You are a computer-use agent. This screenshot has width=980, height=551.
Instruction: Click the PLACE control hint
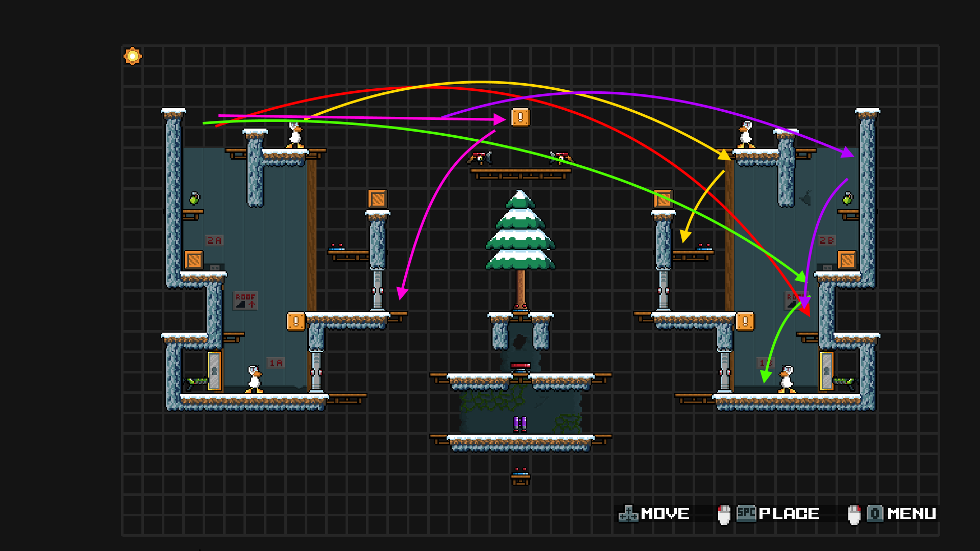(x=789, y=513)
